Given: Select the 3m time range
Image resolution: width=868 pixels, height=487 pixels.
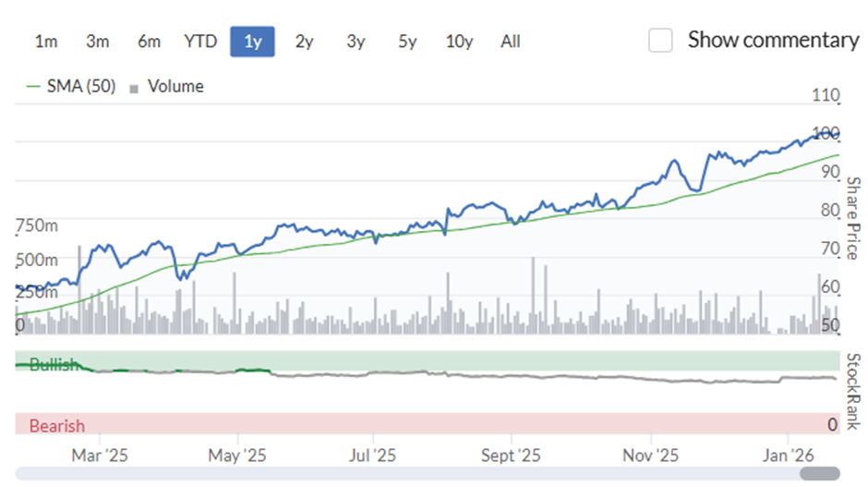Looking at the screenshot, I should pos(98,42).
